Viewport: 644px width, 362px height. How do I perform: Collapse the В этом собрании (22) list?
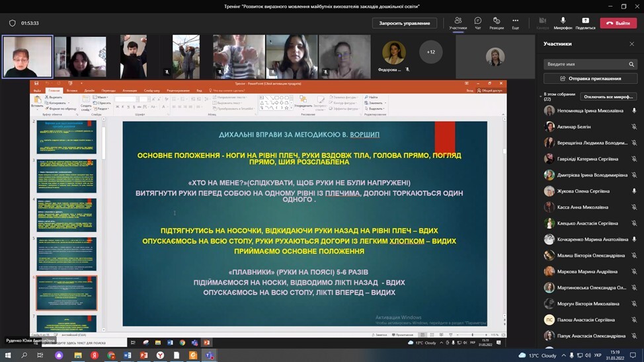point(540,96)
